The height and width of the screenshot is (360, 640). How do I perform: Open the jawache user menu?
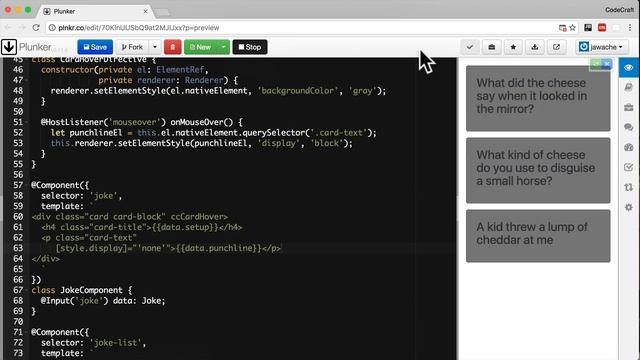tap(602, 47)
